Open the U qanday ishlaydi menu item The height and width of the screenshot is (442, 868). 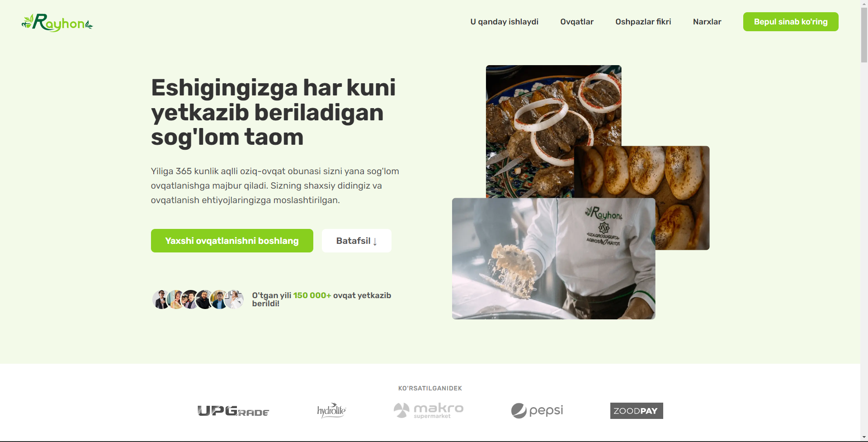coord(504,22)
